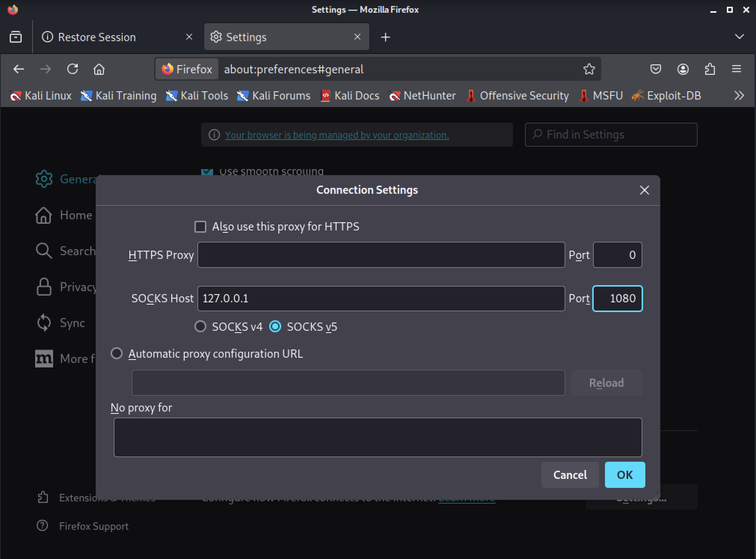Switch to the Restore Session tab
The image size is (756, 559).
tap(97, 37)
